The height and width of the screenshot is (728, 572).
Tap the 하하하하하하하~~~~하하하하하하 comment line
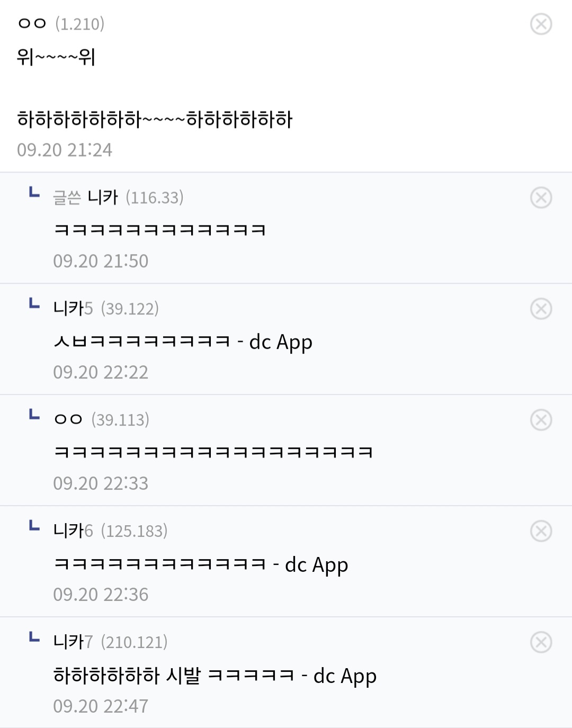(x=155, y=119)
